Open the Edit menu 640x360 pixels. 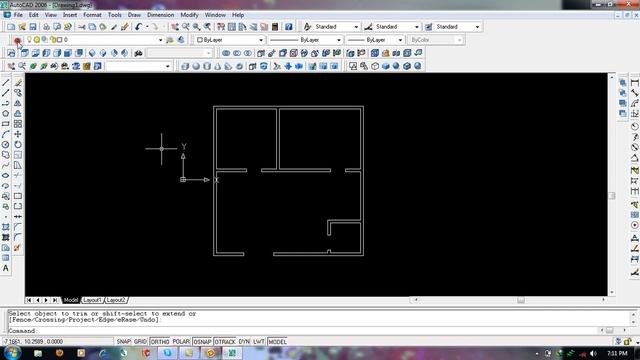tap(33, 15)
